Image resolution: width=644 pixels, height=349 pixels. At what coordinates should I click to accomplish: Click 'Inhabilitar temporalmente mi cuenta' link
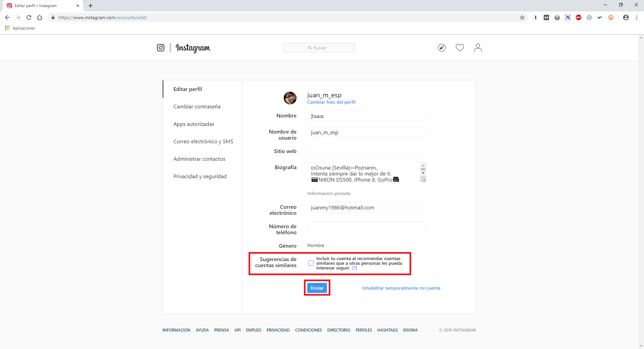click(x=401, y=288)
